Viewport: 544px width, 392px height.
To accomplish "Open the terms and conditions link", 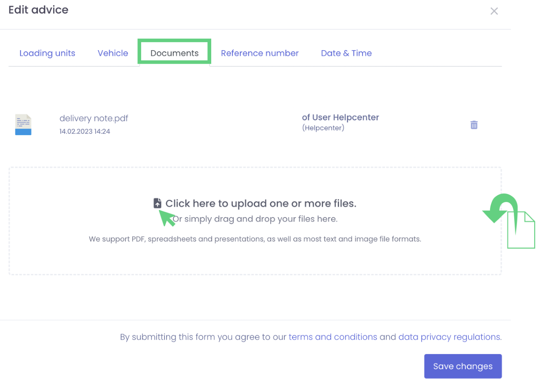I will [333, 337].
